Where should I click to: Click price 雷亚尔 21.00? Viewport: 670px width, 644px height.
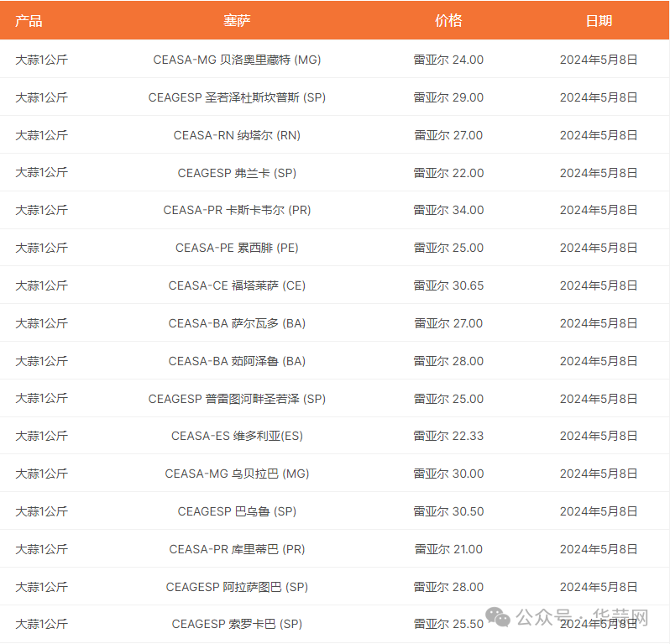click(x=448, y=549)
